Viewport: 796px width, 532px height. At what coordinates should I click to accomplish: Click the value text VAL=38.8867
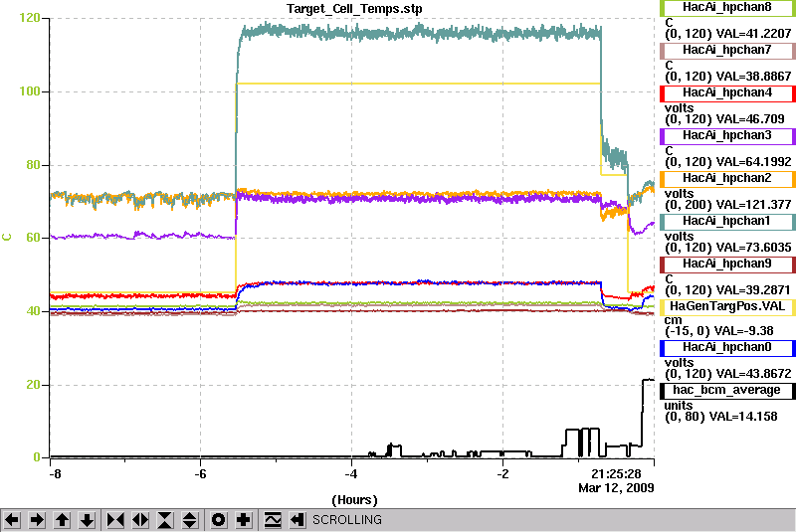tap(753, 77)
